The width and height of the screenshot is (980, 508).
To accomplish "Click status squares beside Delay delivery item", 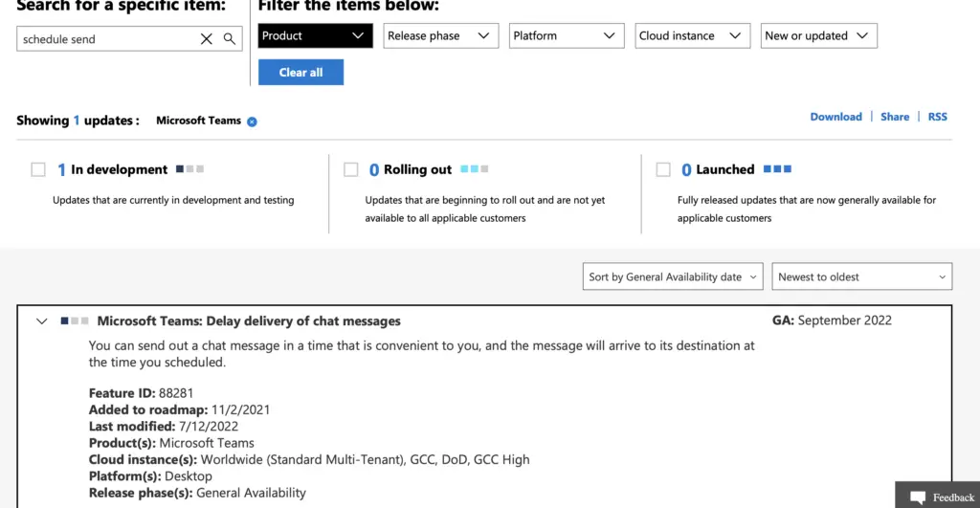I will click(x=75, y=320).
